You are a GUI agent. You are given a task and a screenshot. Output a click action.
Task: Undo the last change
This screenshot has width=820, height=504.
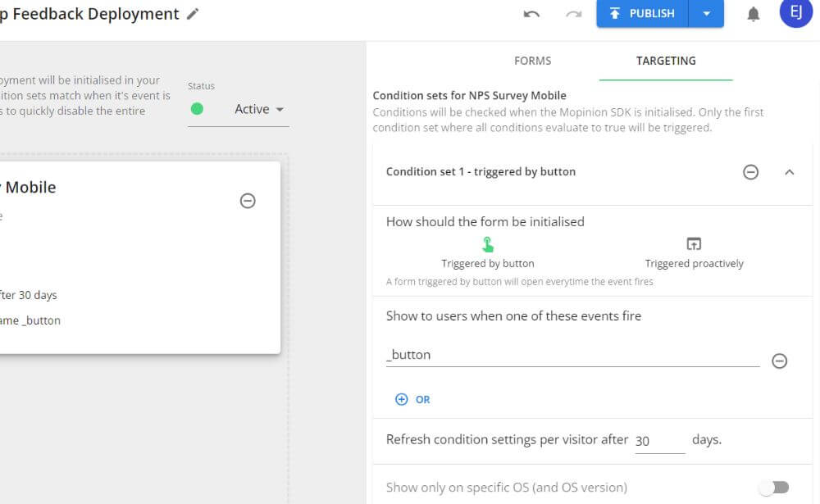(531, 14)
